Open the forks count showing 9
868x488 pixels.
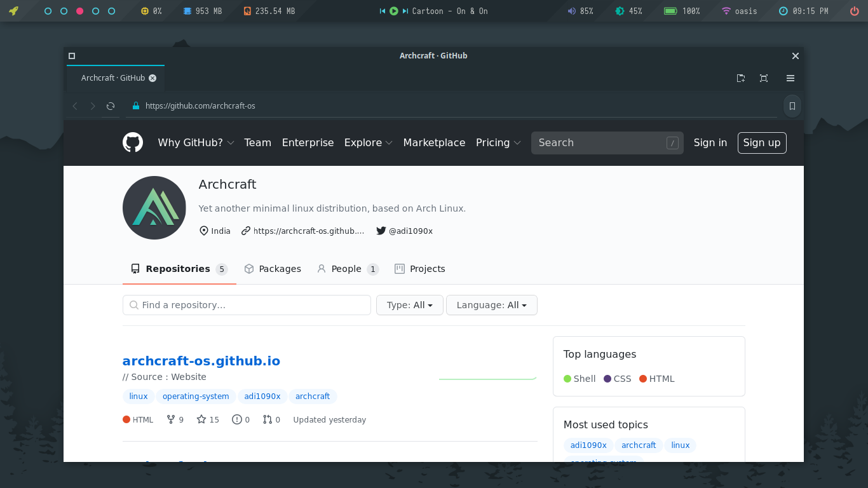pos(175,419)
